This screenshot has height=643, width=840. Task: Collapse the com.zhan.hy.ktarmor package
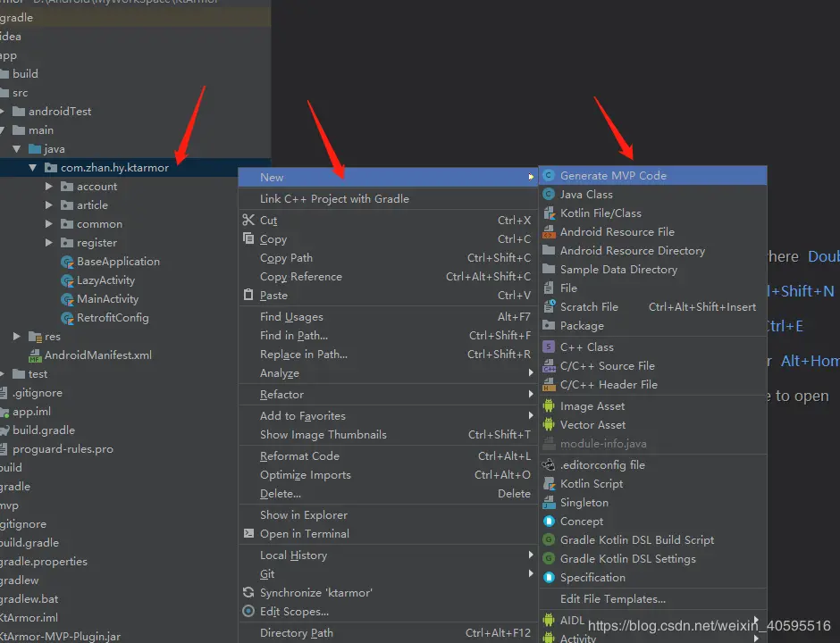pyautogui.click(x=33, y=168)
